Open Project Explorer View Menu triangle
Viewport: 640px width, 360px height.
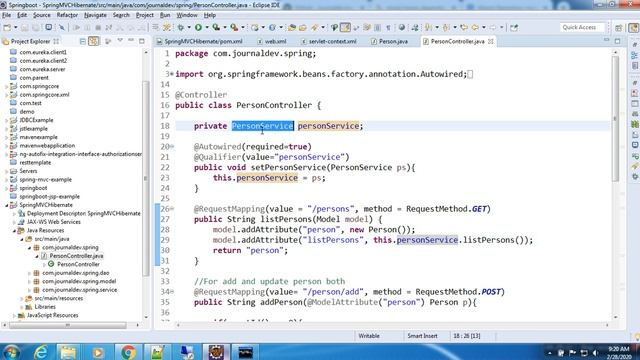pos(120,41)
